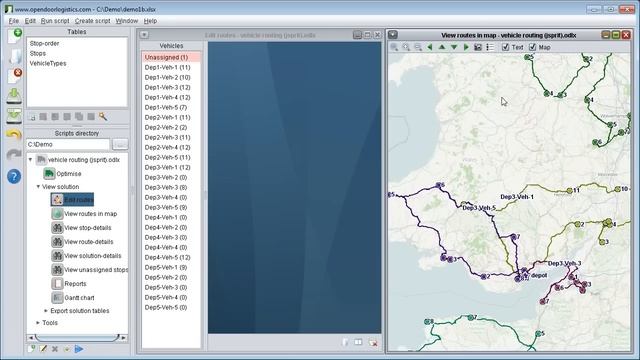Screen dimensions: 640x360
Task: Click the zoom in icon in map toolbar
Action: pos(406,47)
